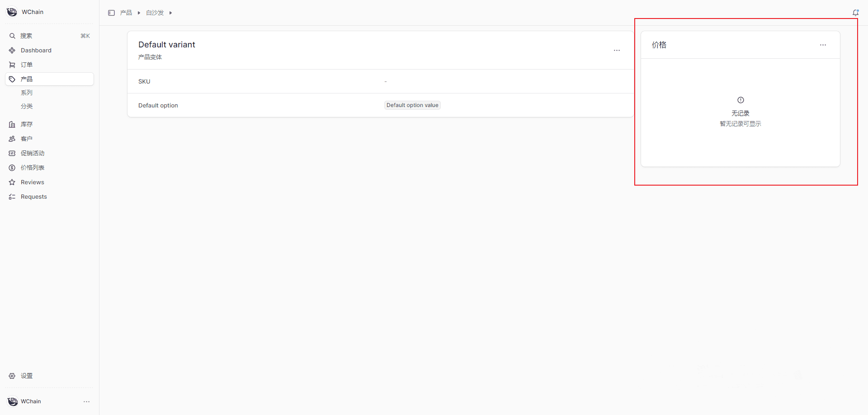Toggle the sidebar collapse icon

tap(111, 13)
